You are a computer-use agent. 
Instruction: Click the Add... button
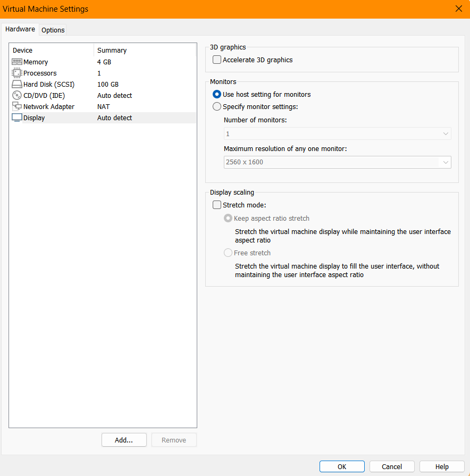pyautogui.click(x=124, y=440)
